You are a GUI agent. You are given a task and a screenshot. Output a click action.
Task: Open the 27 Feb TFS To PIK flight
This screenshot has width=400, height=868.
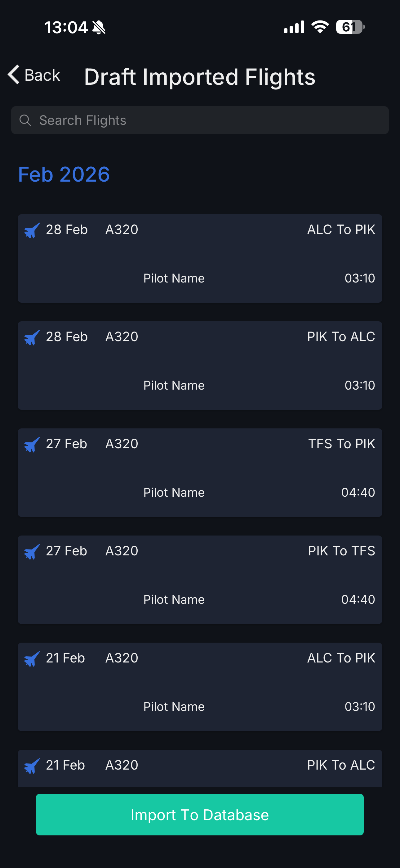click(x=200, y=473)
